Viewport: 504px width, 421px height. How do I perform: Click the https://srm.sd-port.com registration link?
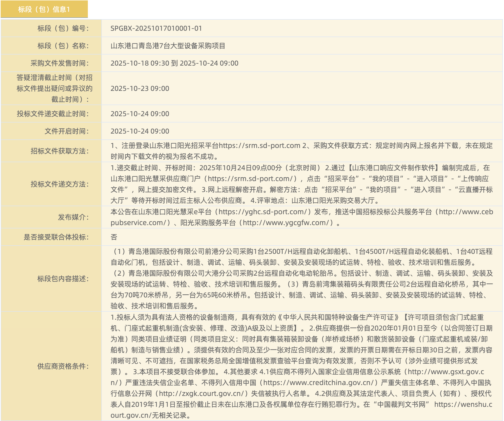[259, 145]
